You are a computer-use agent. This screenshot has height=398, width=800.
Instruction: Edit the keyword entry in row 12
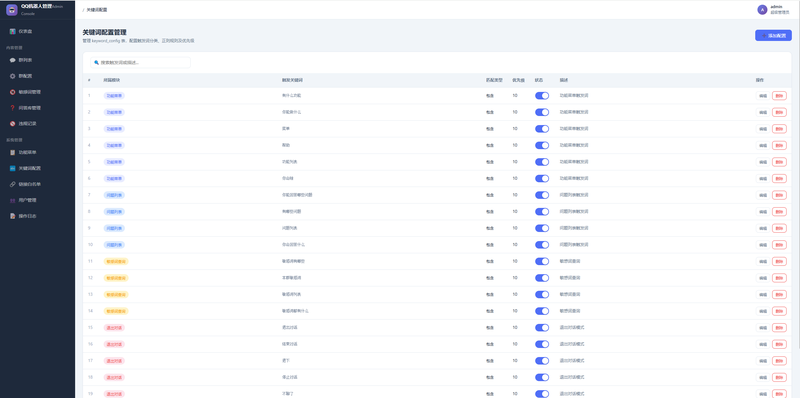763,278
